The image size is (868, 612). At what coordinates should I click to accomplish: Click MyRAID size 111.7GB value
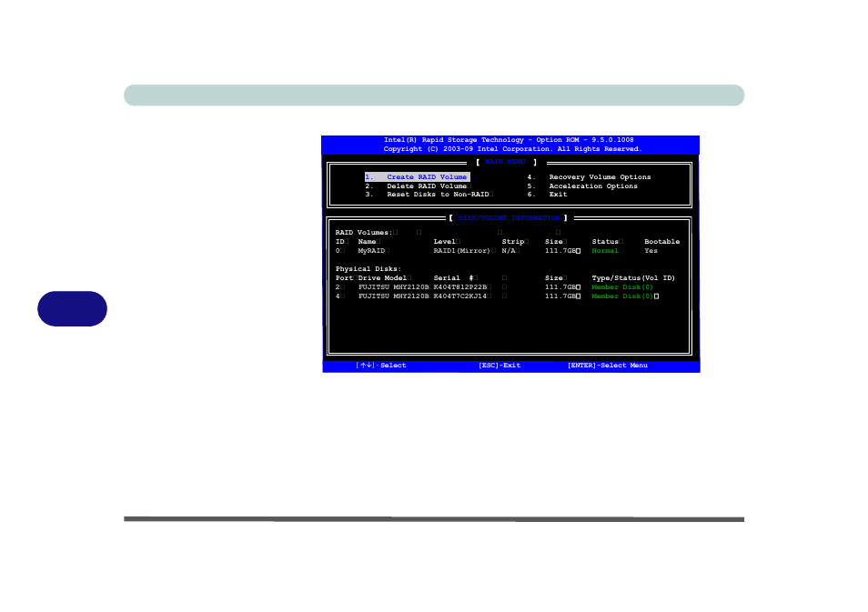pyautogui.click(x=560, y=251)
